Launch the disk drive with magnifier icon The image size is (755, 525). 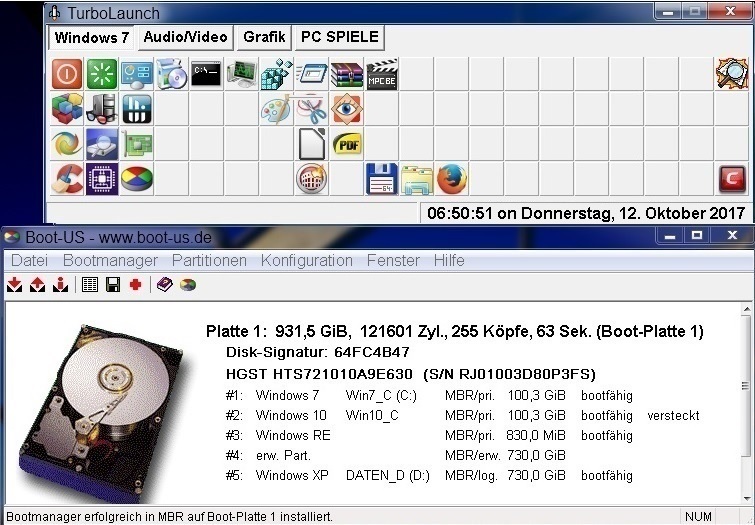pyautogui.click(x=102, y=144)
